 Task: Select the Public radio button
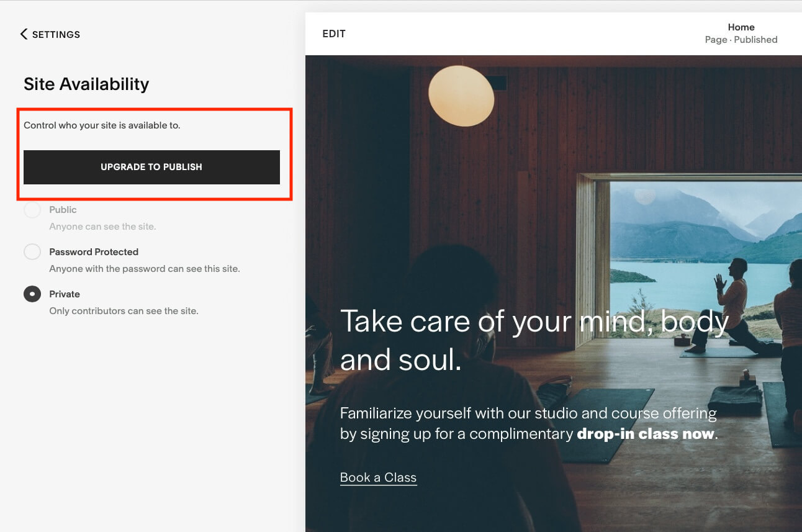click(32, 210)
